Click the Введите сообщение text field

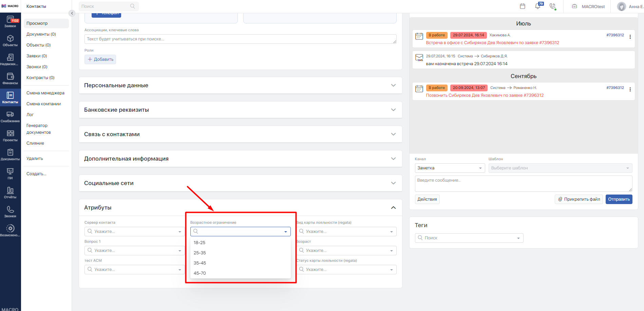pos(523,184)
